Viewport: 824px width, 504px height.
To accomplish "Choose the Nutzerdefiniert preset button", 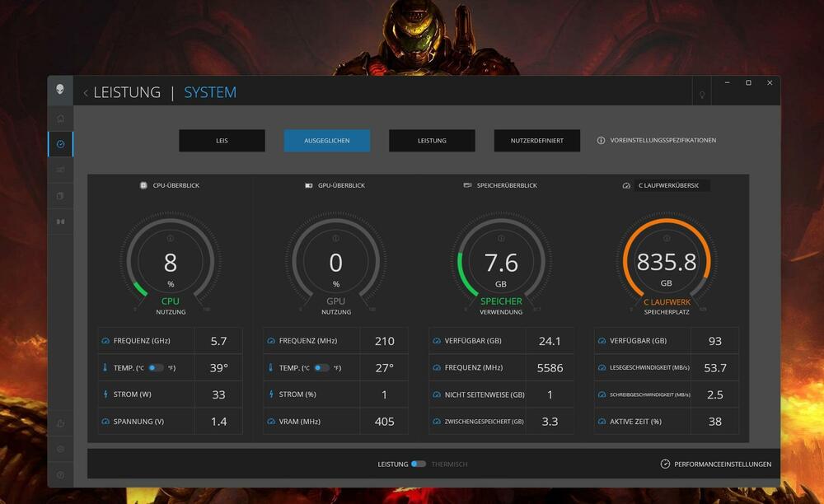I will pyautogui.click(x=537, y=141).
